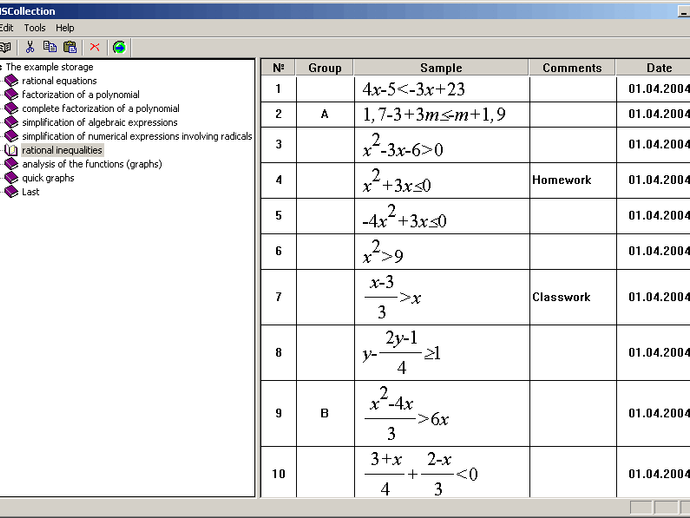Click the red X Delete toolbar icon
Viewport: 690px width, 518px height.
(95, 47)
